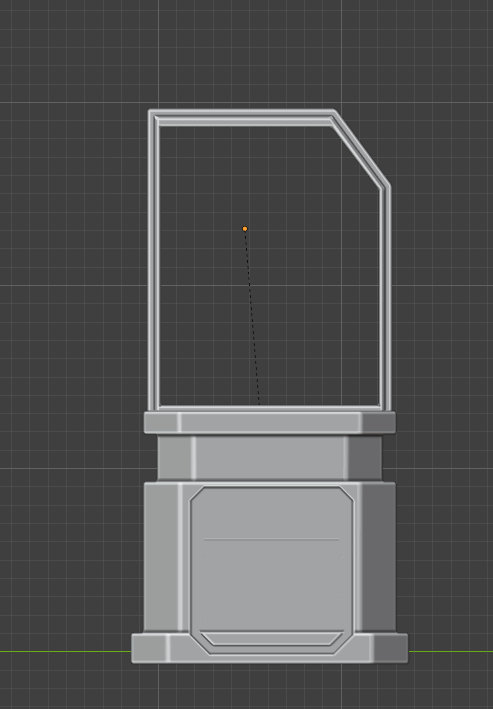Select the octagonal front panel on pedestal

pyautogui.click(x=271, y=570)
